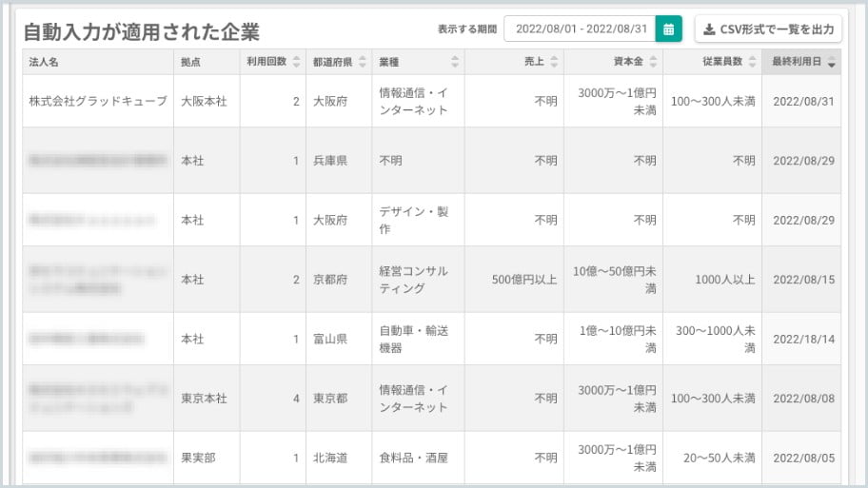This screenshot has height=488, width=868.
Task: Select 株式会社グラッドキューブ company name
Action: [97, 101]
